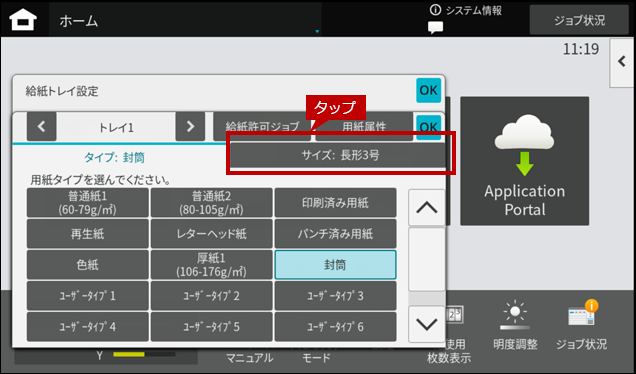Go to next tray with right arrow

pos(190,127)
